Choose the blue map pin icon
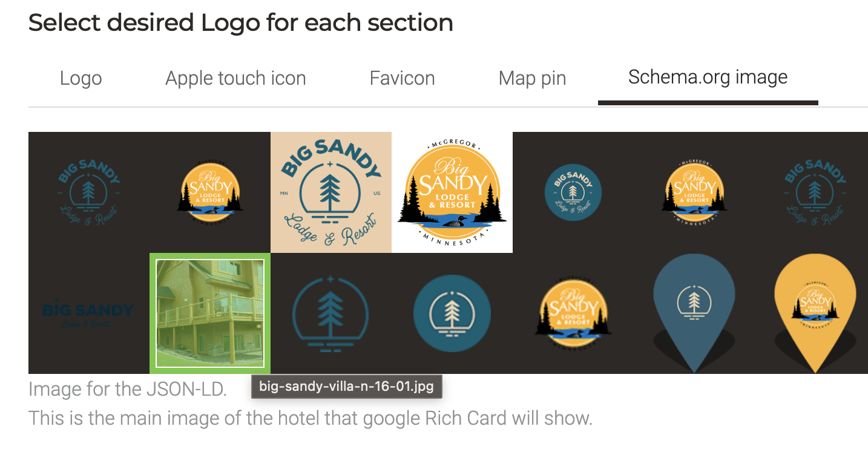Image resolution: width=868 pixels, height=455 pixels. 694,310
